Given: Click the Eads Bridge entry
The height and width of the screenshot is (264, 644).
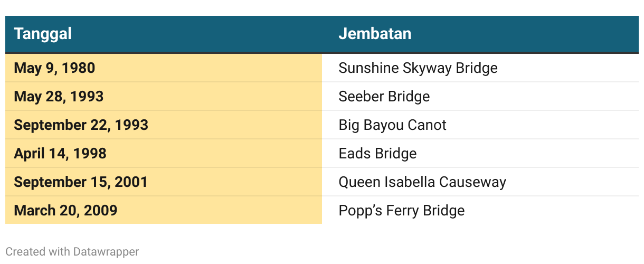Looking at the screenshot, I should point(378,154).
